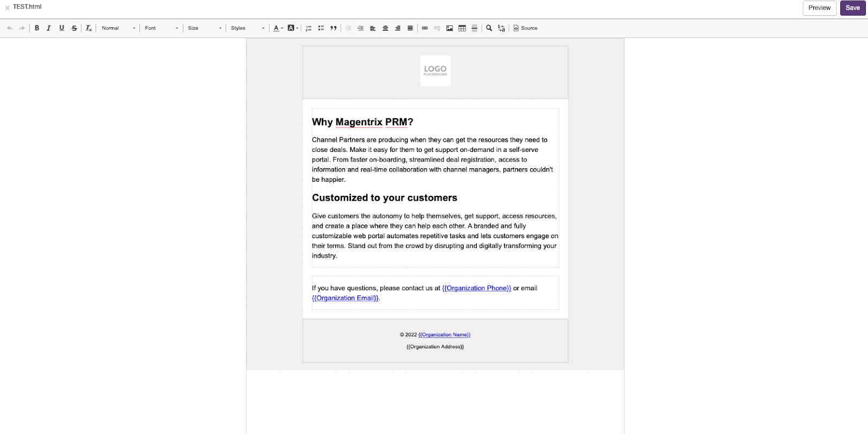Switch to Source view
The image size is (868, 434).
[x=525, y=28]
